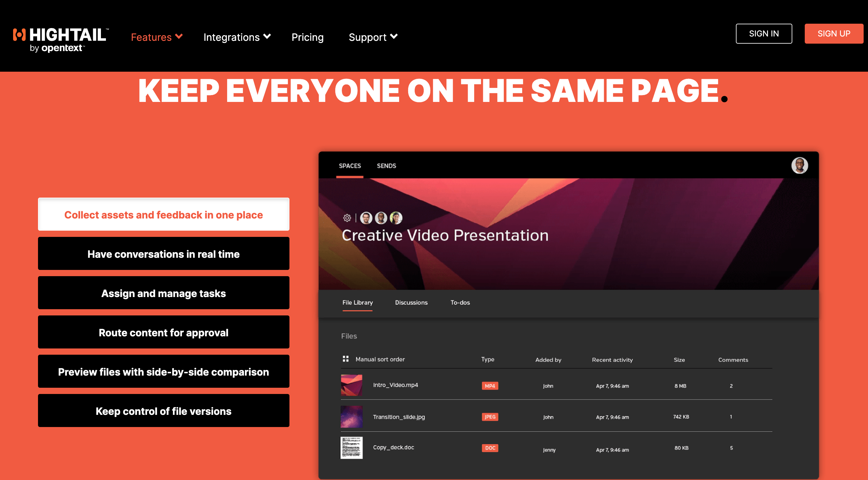Expand the Features dropdown menu
Image resolution: width=868 pixels, height=480 pixels.
(x=156, y=36)
